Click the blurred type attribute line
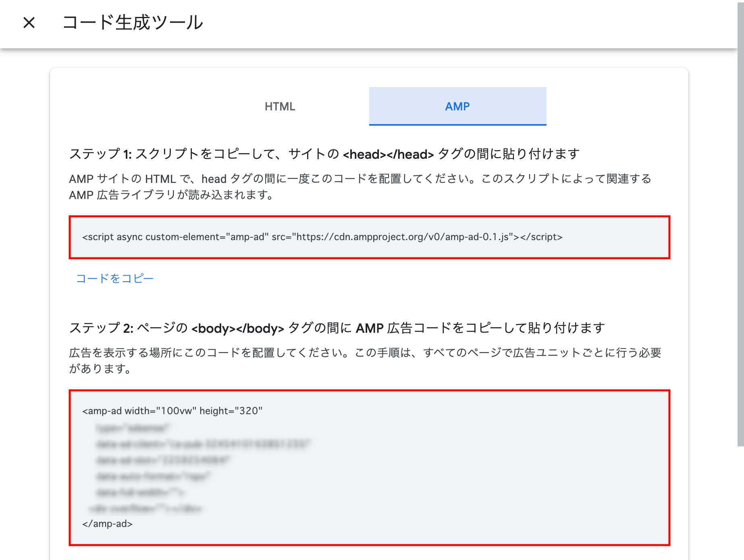The height and width of the screenshot is (560, 744). tap(133, 428)
